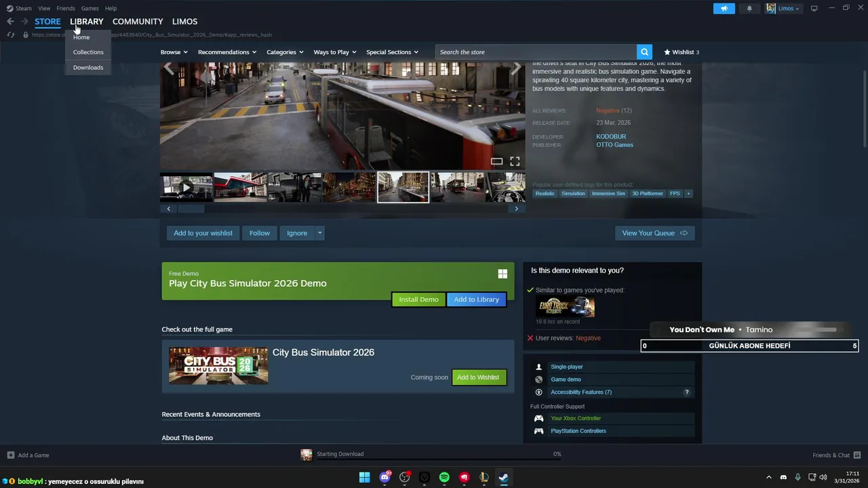Screen dimensions: 868x488
Task: Click the accessibility features question mark
Action: click(686, 392)
